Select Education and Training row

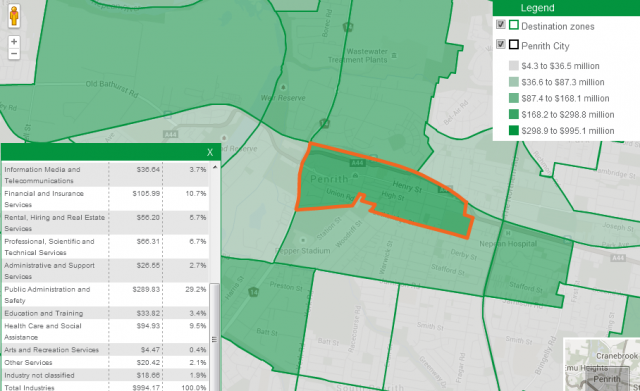tap(105, 313)
